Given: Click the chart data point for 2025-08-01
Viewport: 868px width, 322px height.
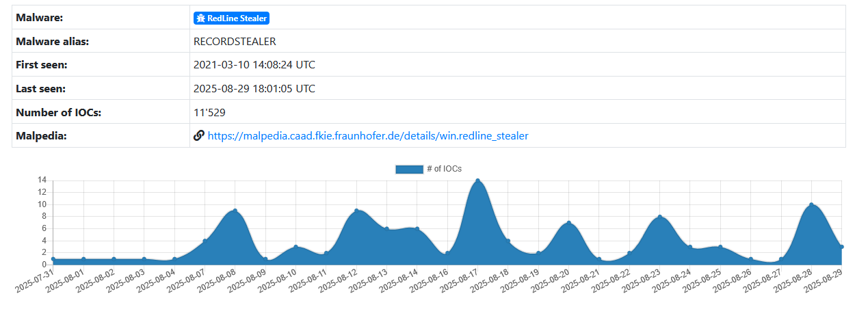Looking at the screenshot, I should tap(83, 259).
